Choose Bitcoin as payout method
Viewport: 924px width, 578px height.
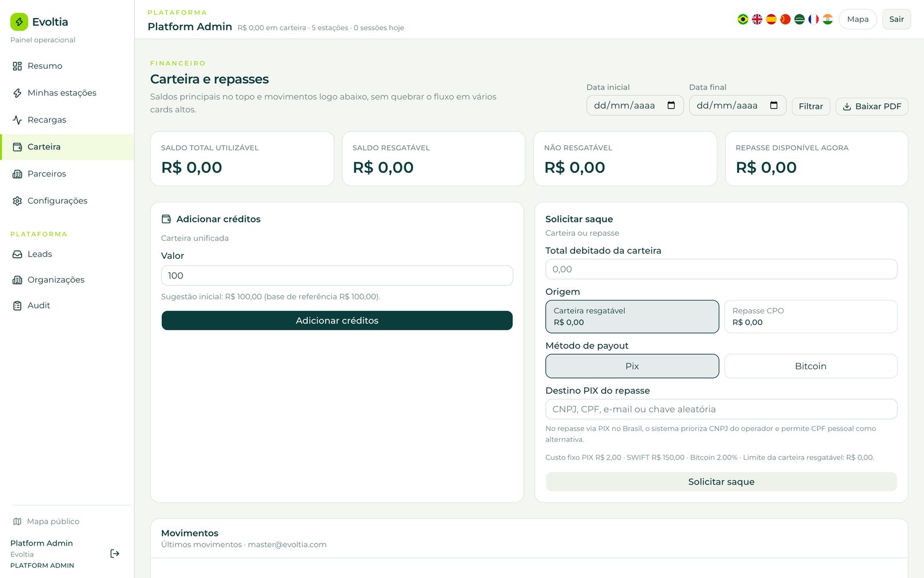pos(811,366)
